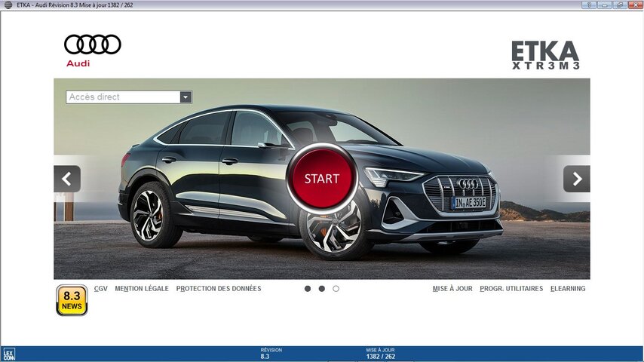Open Mention légale link
This screenshot has width=644, height=362.
[x=142, y=288]
